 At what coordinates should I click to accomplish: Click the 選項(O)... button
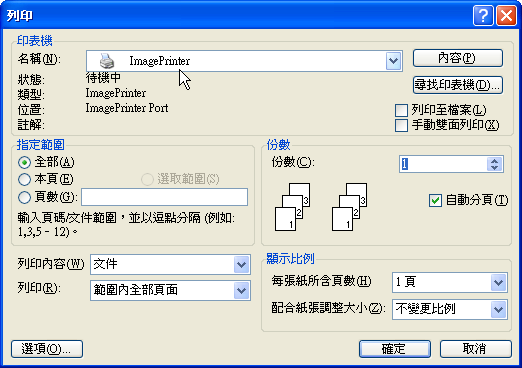(47, 349)
